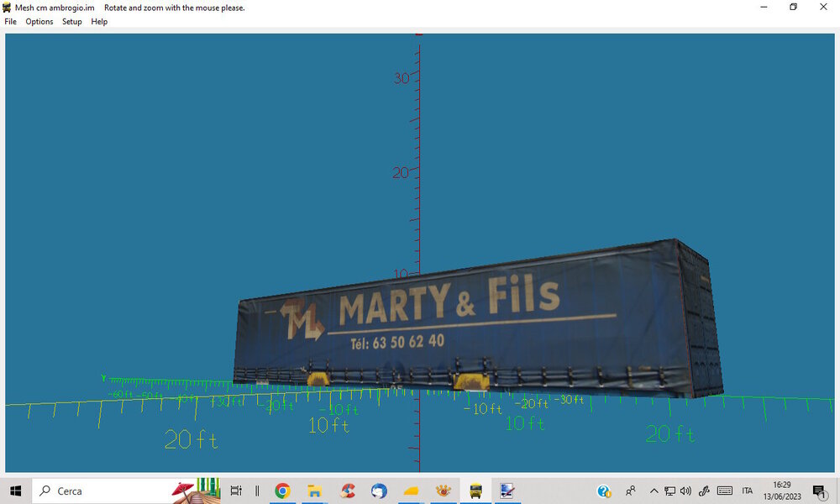Launch Google Chrome from the taskbar
Screen dimensions: 840x504
tap(282, 491)
